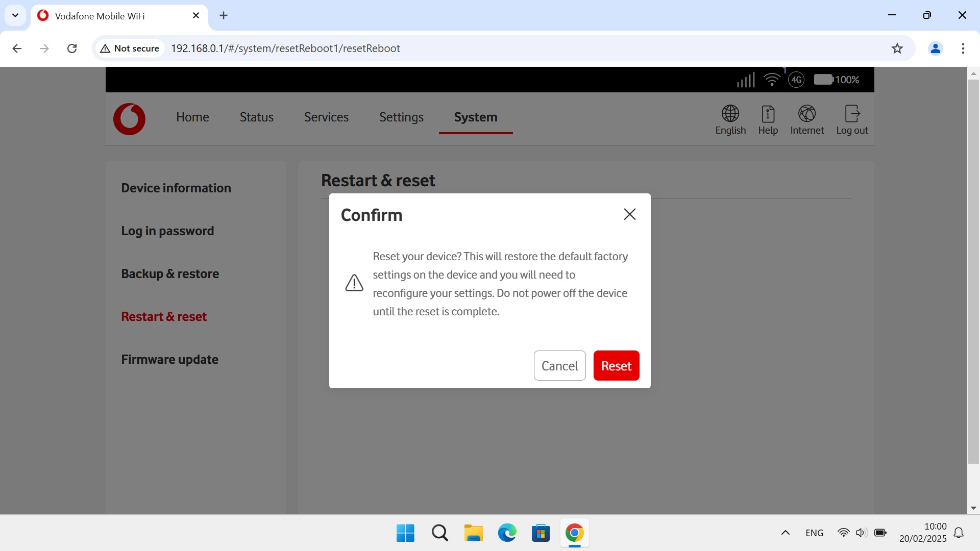Screen dimensions: 980x551
Task: Click the English language globe icon
Action: tap(730, 113)
